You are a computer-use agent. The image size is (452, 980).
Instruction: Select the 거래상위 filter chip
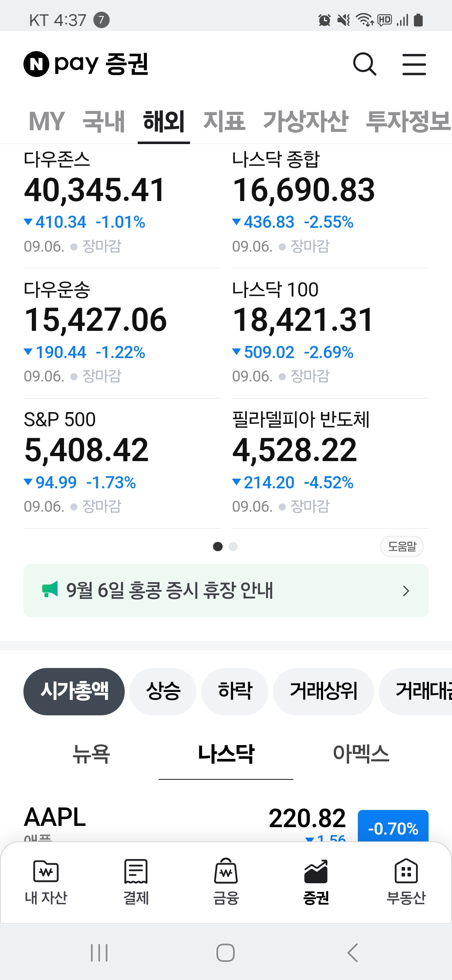tap(323, 691)
